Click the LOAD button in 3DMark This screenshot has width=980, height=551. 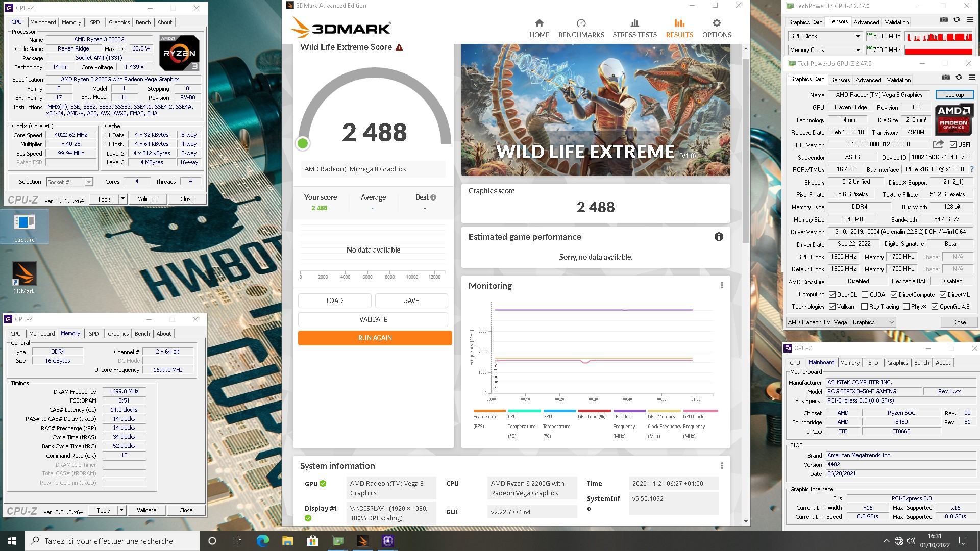coord(334,300)
